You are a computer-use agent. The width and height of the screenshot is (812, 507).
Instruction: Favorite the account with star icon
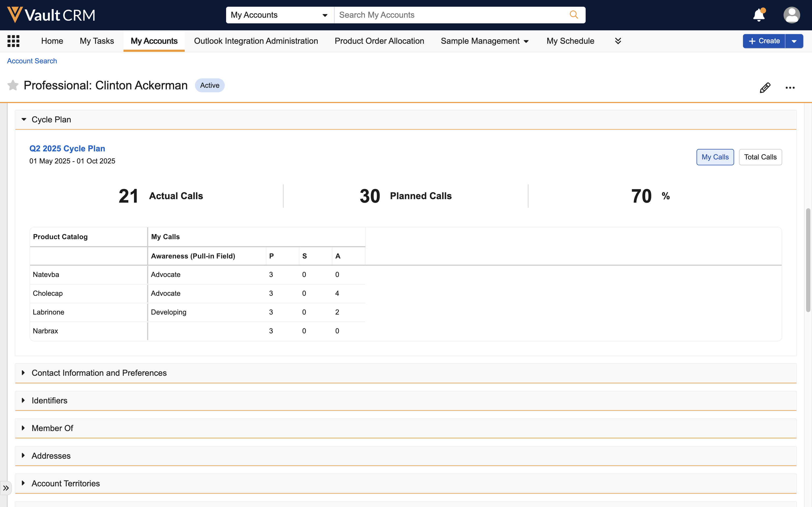tap(13, 85)
